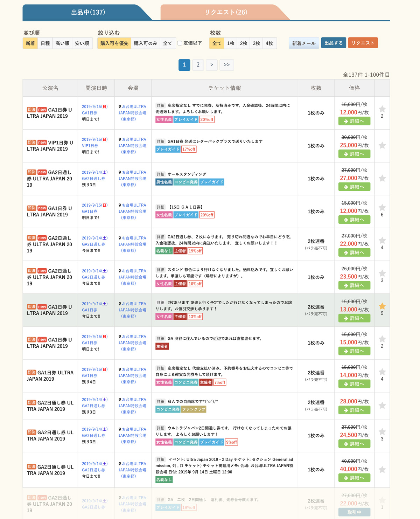420x519 pixels.
Task: Open 詳細へ for the 25,000円 VIP1日券
Action: (x=354, y=154)
